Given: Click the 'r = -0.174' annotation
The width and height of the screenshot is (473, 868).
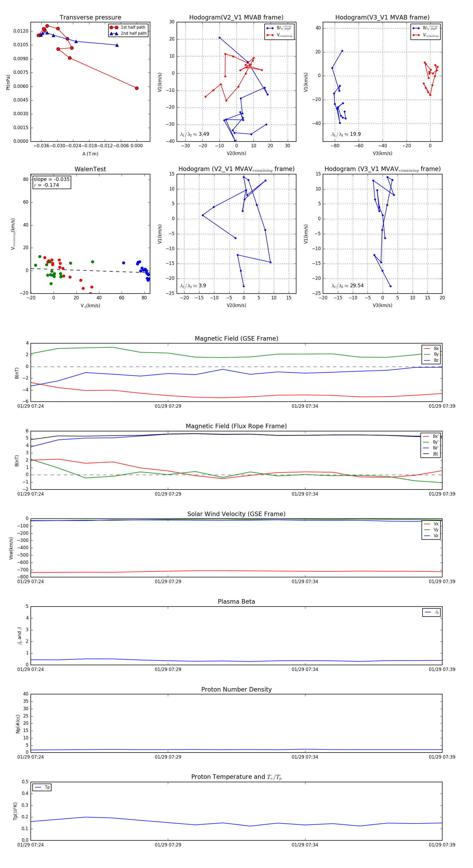Looking at the screenshot, I should coord(47,185).
